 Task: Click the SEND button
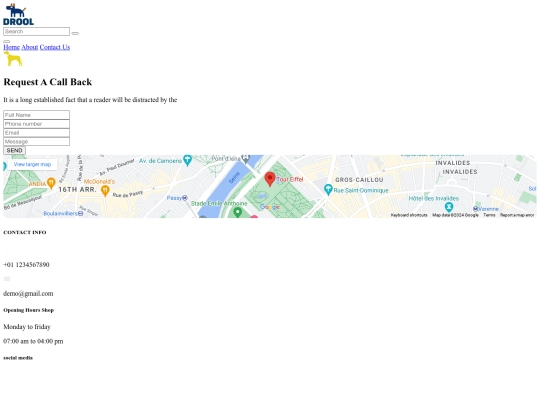click(x=14, y=150)
